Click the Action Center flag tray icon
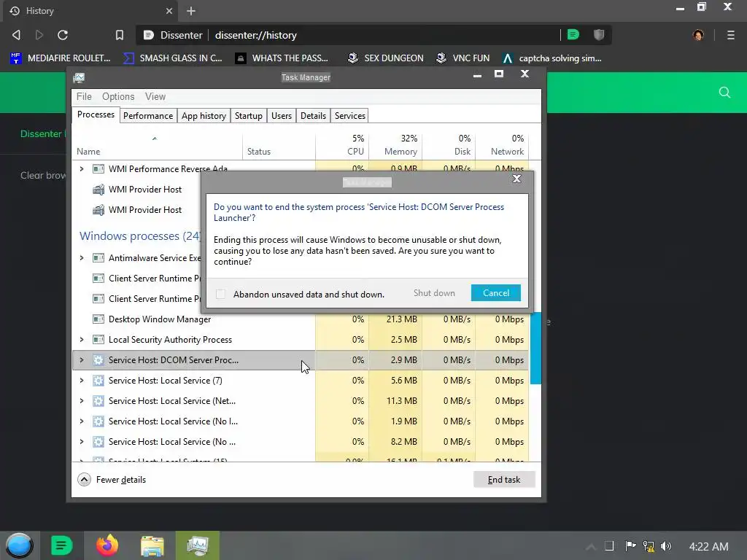Viewport: 747px width, 560px height. [630, 545]
